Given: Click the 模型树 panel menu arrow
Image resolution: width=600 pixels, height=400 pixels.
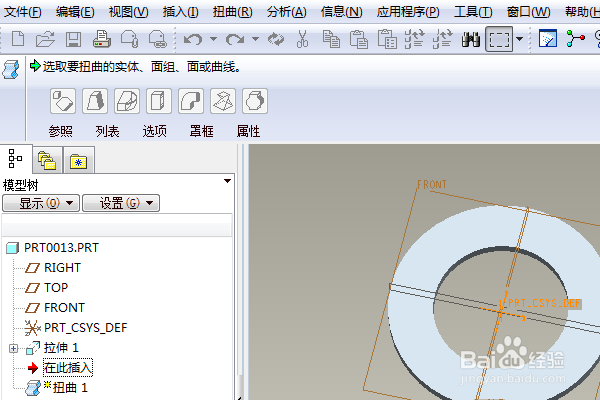Looking at the screenshot, I should [x=227, y=181].
